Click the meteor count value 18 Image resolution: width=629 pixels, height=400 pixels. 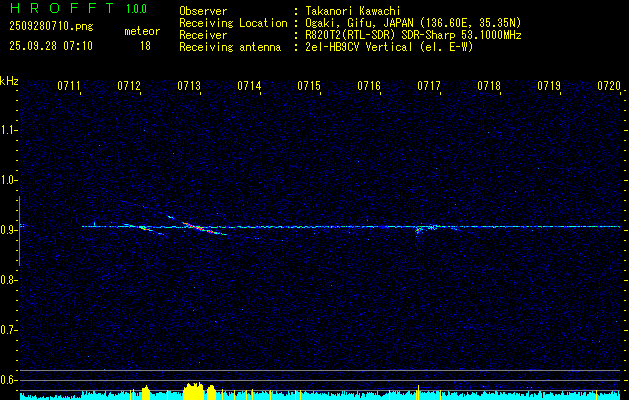click(145, 45)
